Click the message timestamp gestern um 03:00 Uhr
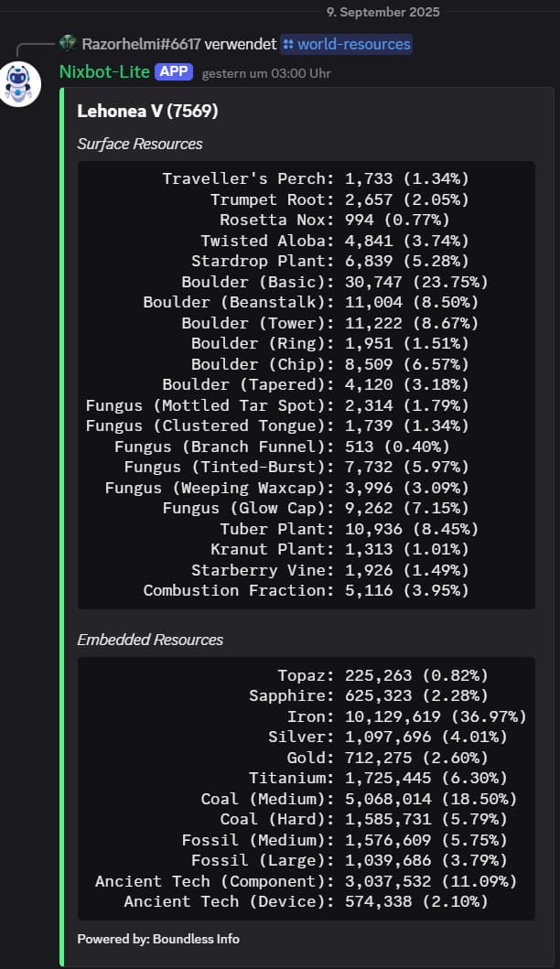This screenshot has width=560, height=969. coord(266,73)
